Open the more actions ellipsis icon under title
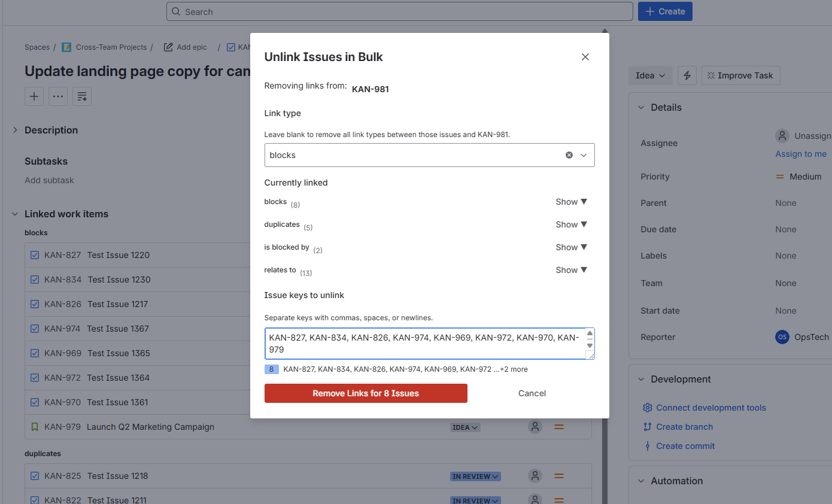Viewport: 832px width, 504px height. 58,96
